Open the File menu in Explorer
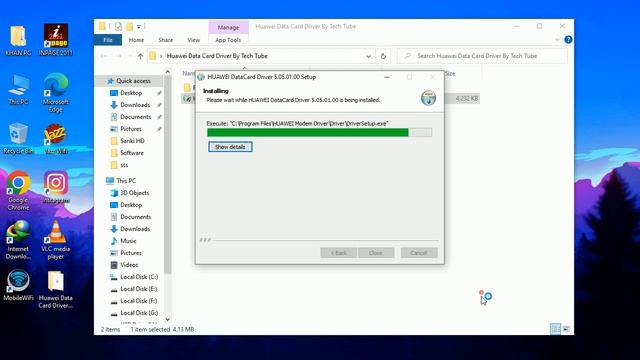Viewport: 640px width, 360px height. [x=108, y=40]
